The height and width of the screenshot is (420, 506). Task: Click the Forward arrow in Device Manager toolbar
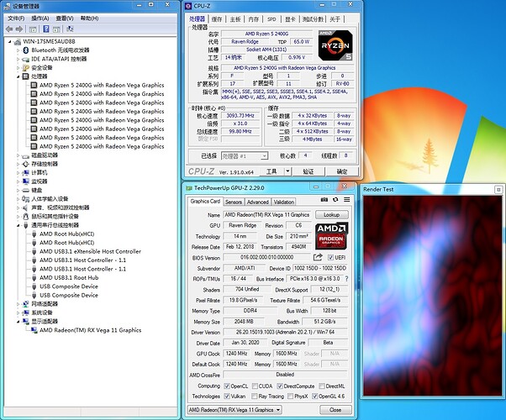tap(19, 29)
